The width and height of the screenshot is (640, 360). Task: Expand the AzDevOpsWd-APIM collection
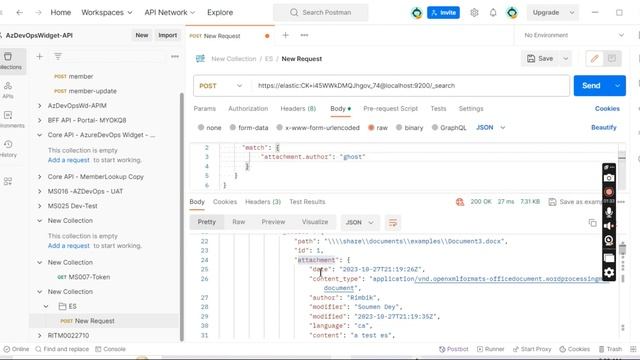pos(40,106)
